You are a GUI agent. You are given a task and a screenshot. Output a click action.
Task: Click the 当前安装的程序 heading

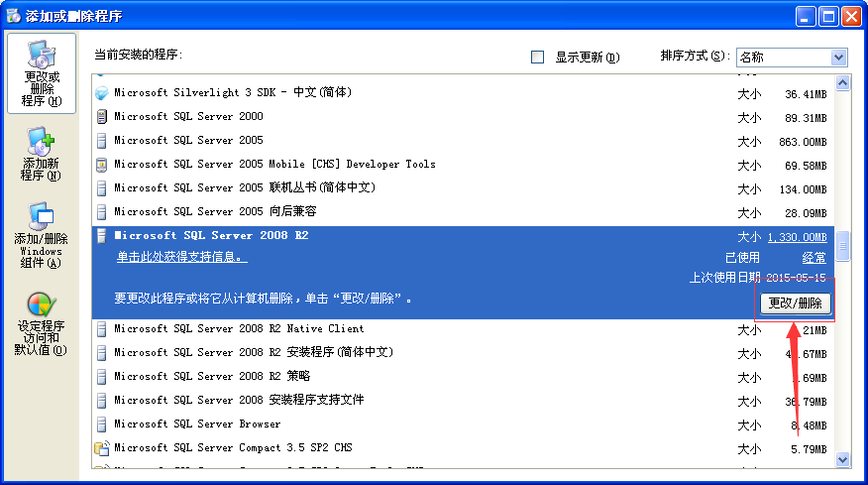[x=138, y=55]
